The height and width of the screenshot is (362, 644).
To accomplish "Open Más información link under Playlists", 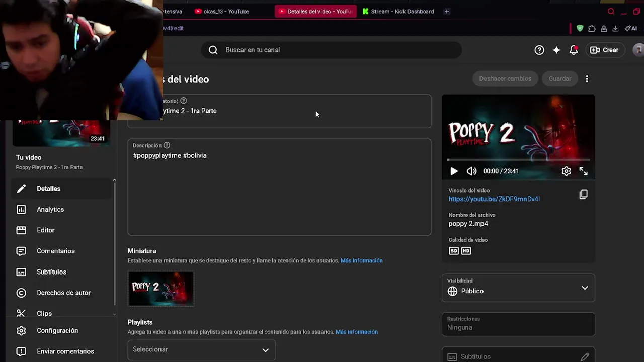I will point(356,332).
